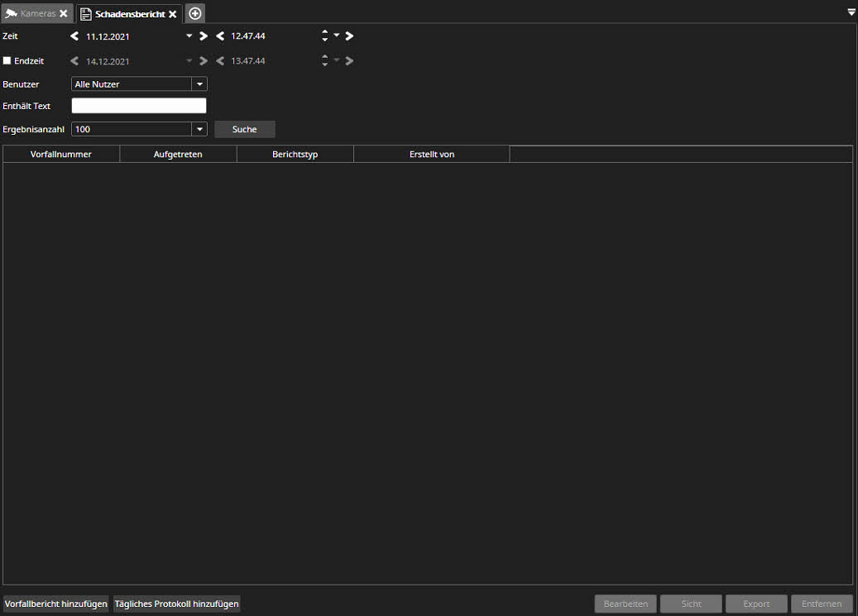Expand the Benutzer Alle Nutzer dropdown
858x616 pixels.
pos(199,84)
